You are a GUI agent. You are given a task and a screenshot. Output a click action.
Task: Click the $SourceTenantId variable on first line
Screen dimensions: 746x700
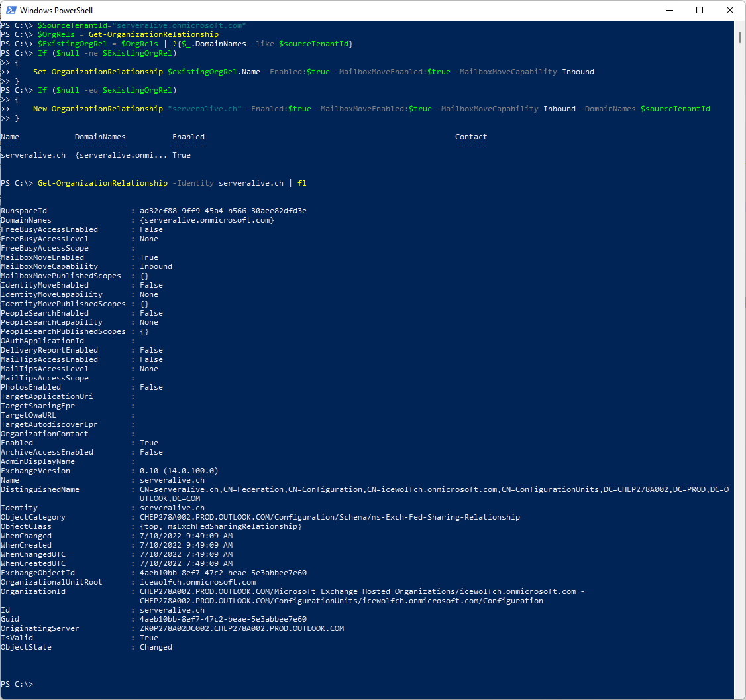[72, 25]
